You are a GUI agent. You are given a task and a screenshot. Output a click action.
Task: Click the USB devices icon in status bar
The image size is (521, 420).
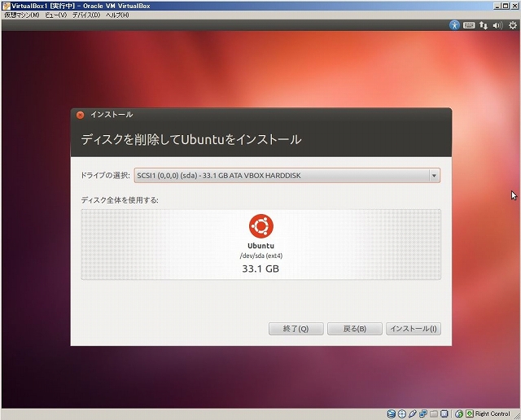tap(413, 414)
